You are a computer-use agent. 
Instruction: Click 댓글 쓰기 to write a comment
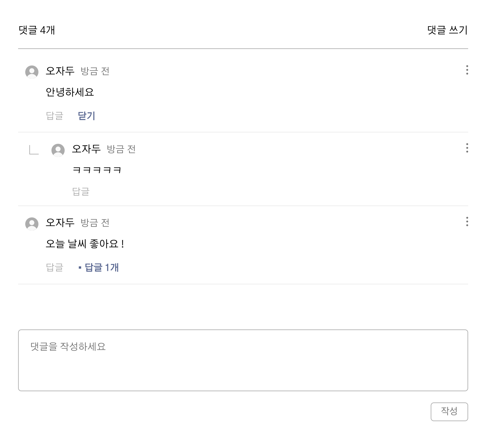pyautogui.click(x=447, y=30)
